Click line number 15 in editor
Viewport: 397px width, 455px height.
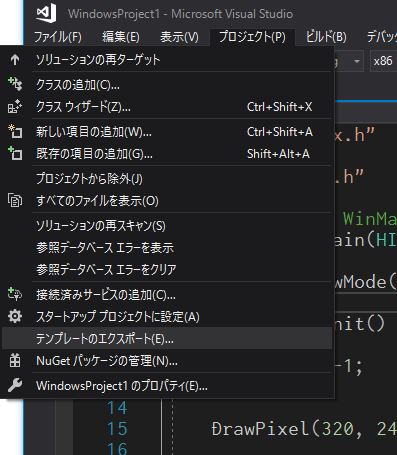[x=117, y=429]
